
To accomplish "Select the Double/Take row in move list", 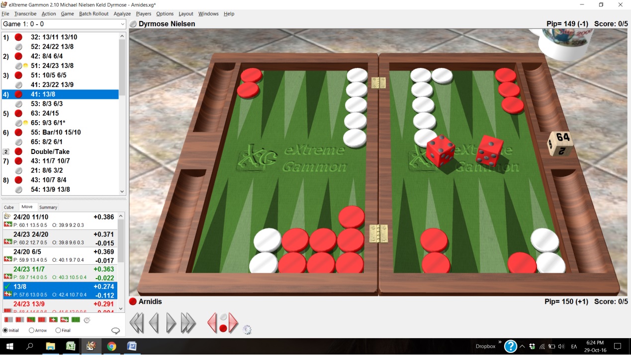I will pyautogui.click(x=60, y=151).
